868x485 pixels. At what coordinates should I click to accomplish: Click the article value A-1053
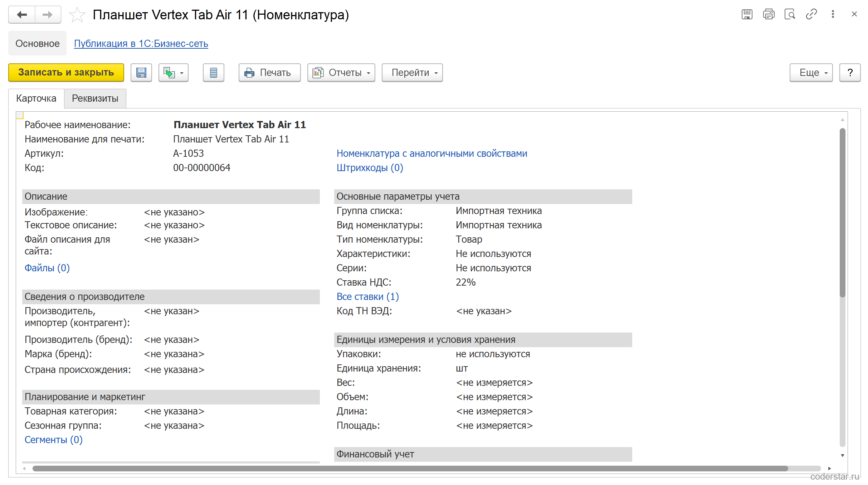click(x=189, y=154)
